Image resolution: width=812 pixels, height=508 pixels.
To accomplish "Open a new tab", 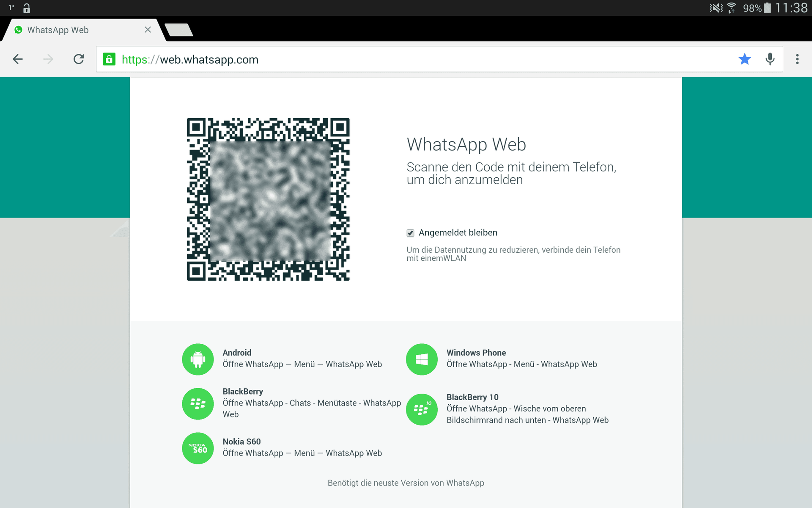I will (178, 30).
